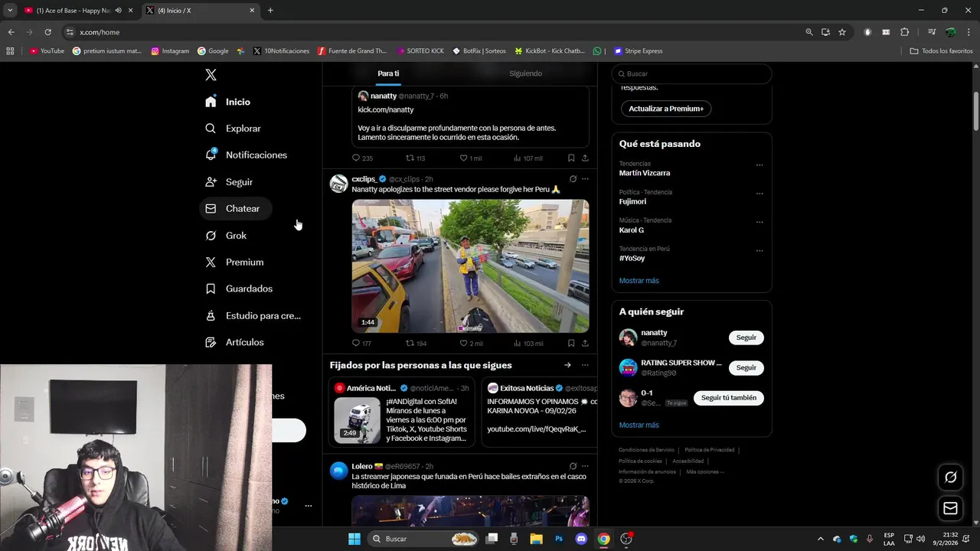Screen dimensions: 980x551
Task: Bookmark this page star icon
Action: [x=842, y=32]
